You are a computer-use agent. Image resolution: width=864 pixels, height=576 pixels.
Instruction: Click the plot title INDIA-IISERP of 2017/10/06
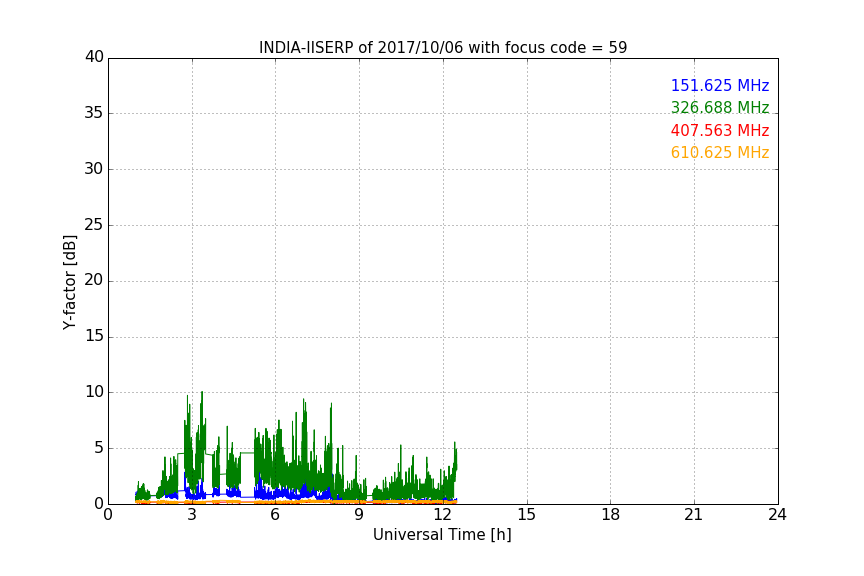tap(443, 48)
